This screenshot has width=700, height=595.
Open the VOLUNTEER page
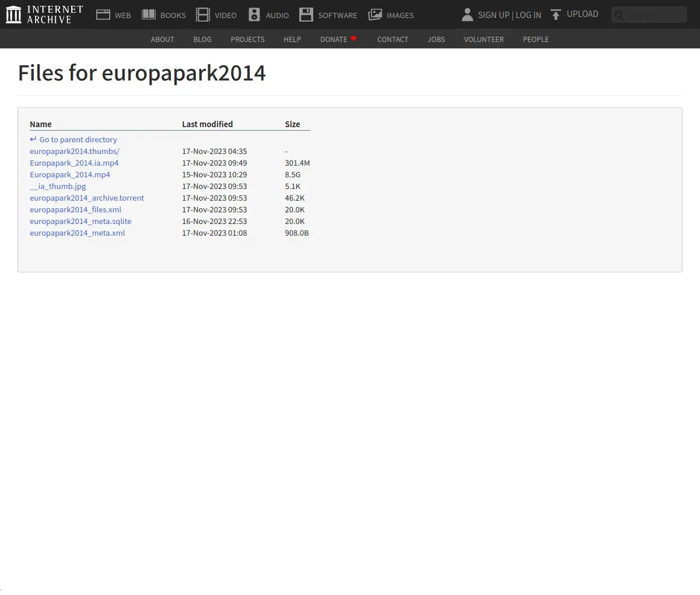pos(484,40)
